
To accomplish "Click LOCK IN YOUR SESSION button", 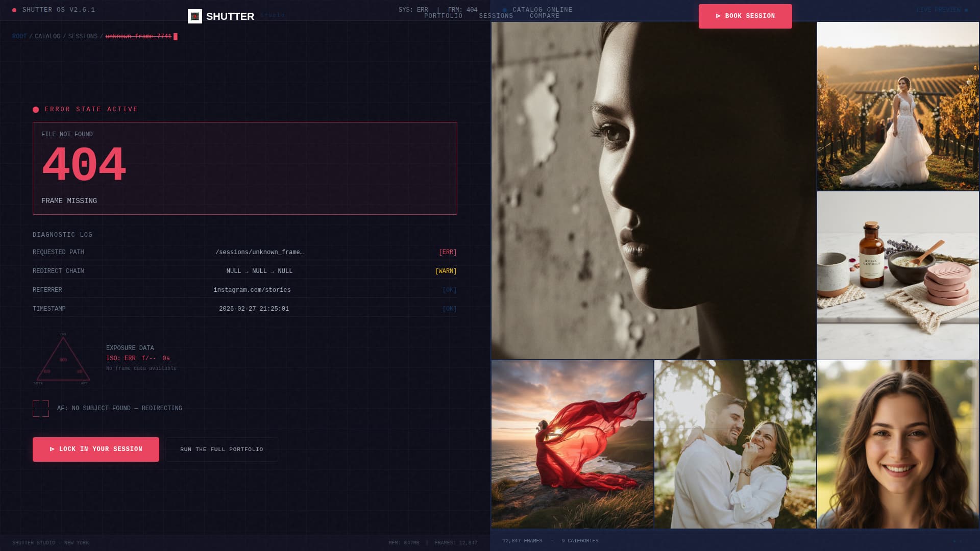I will pyautogui.click(x=96, y=449).
